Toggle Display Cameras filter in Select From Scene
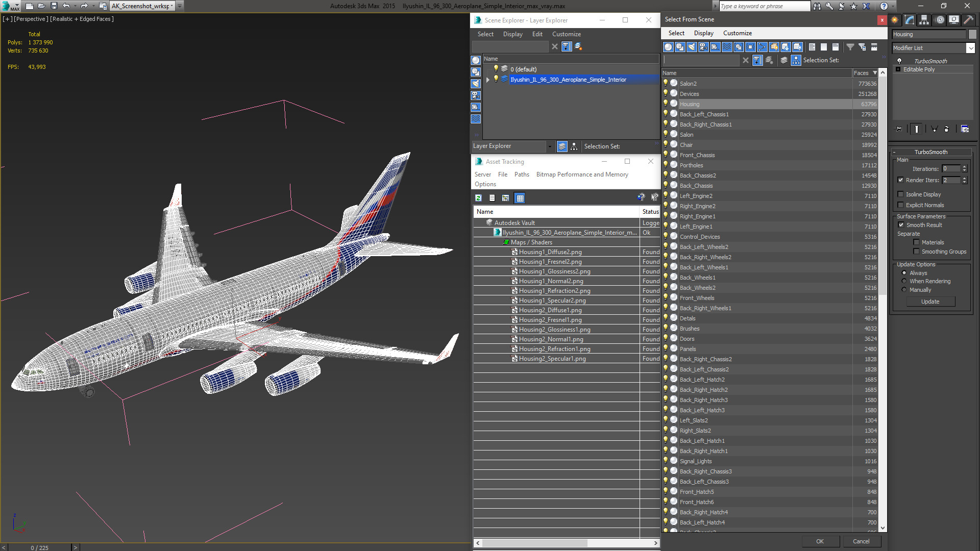980x551 pixels. point(703,47)
